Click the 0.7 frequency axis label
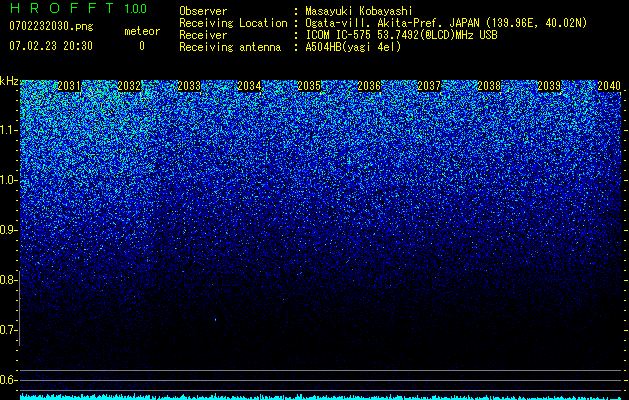 tap(7, 330)
